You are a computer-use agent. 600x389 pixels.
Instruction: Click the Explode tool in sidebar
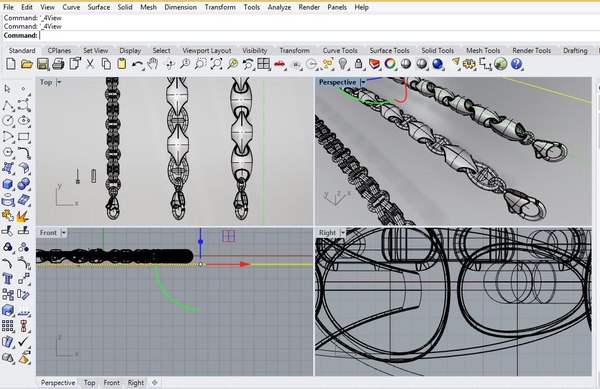click(x=23, y=216)
